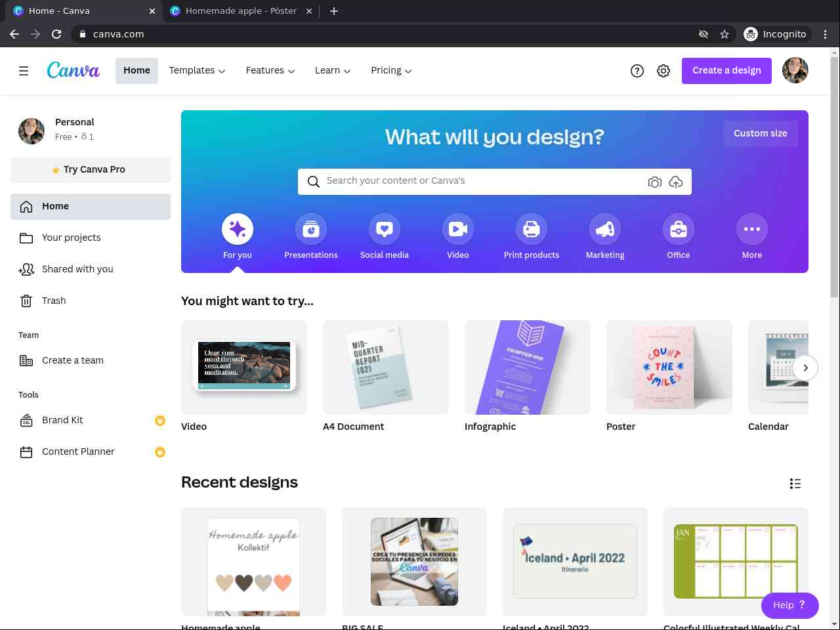Switch to Homemade apple - Póster tab

click(241, 11)
